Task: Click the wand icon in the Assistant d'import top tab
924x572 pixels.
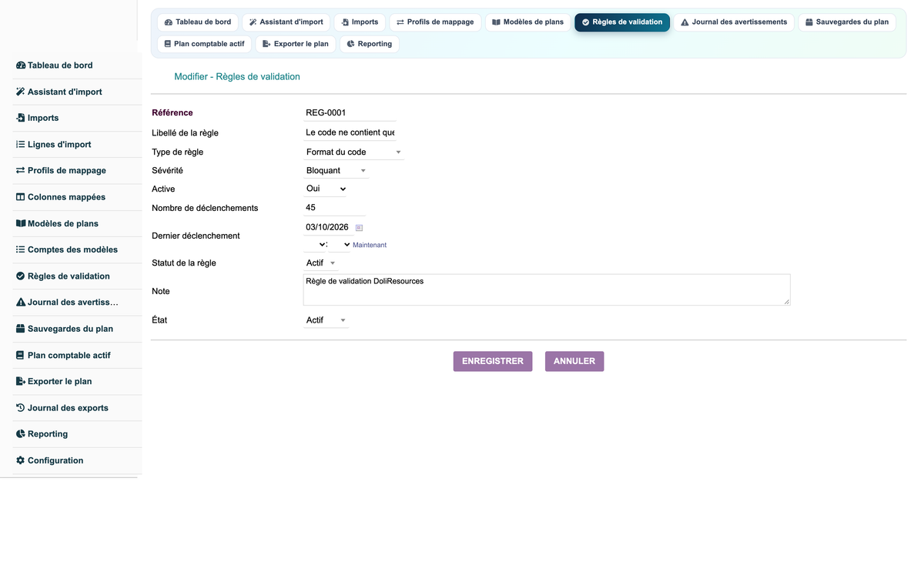Action: [x=253, y=22]
